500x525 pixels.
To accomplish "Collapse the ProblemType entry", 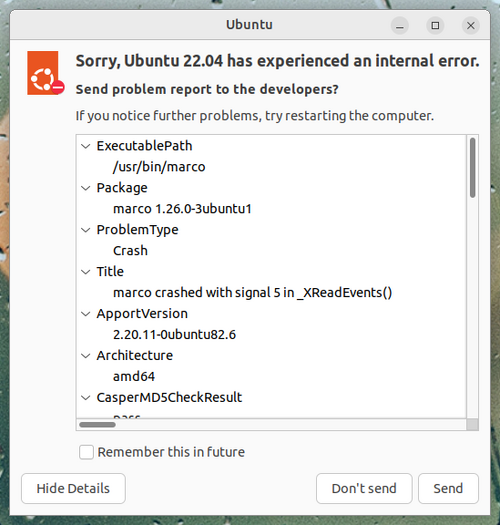I will pyautogui.click(x=86, y=230).
